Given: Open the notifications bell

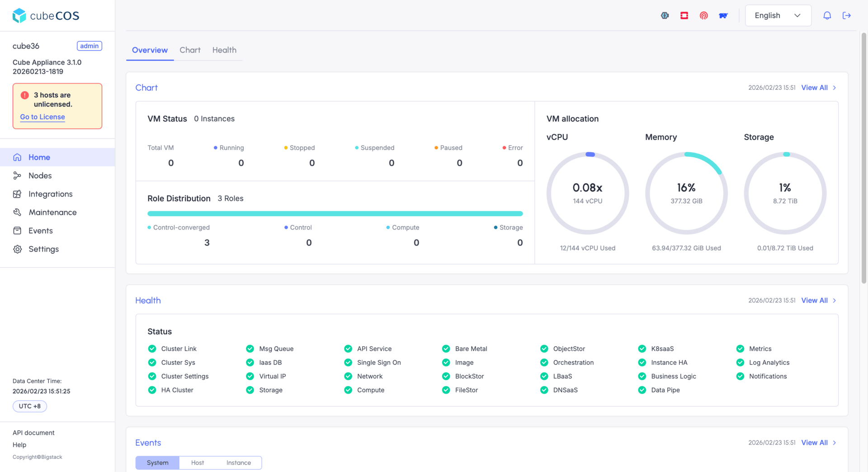Looking at the screenshot, I should [x=827, y=15].
